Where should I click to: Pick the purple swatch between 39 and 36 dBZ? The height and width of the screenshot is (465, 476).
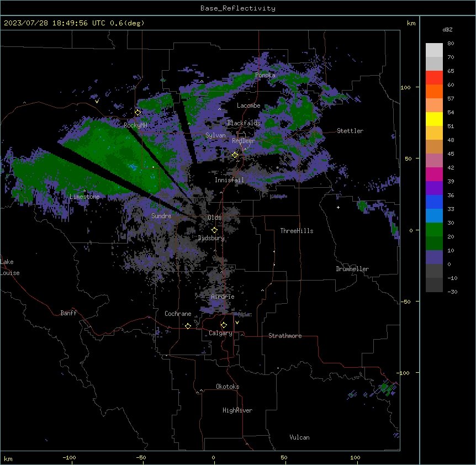pyautogui.click(x=434, y=188)
